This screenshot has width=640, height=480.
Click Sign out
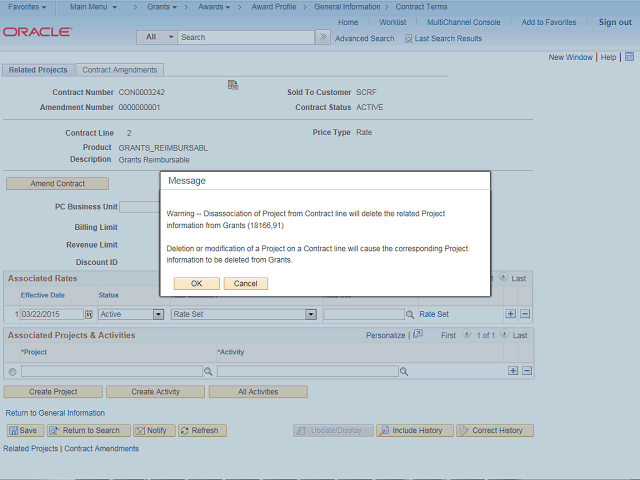click(615, 22)
